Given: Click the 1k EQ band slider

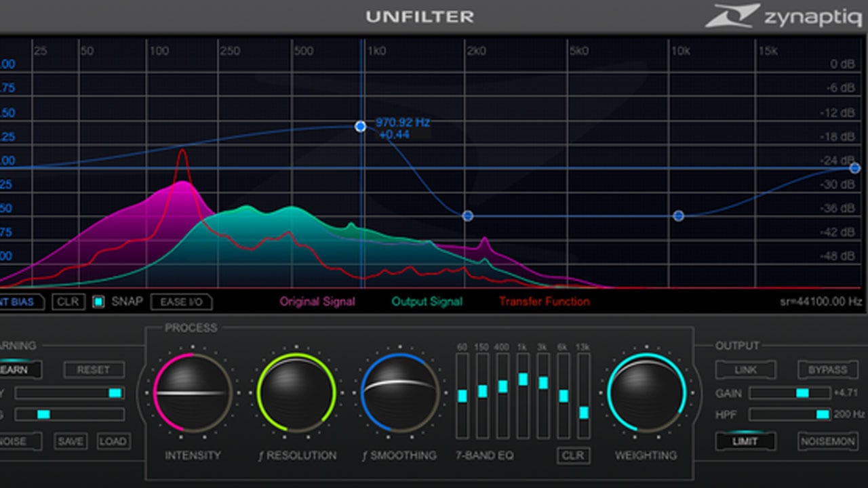Looking at the screenshot, I should coord(523,396).
